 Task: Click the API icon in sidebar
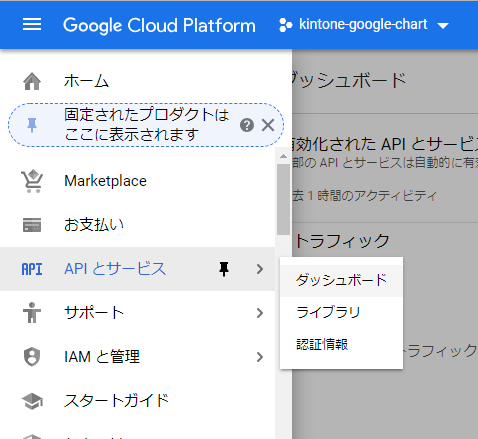tap(32, 269)
